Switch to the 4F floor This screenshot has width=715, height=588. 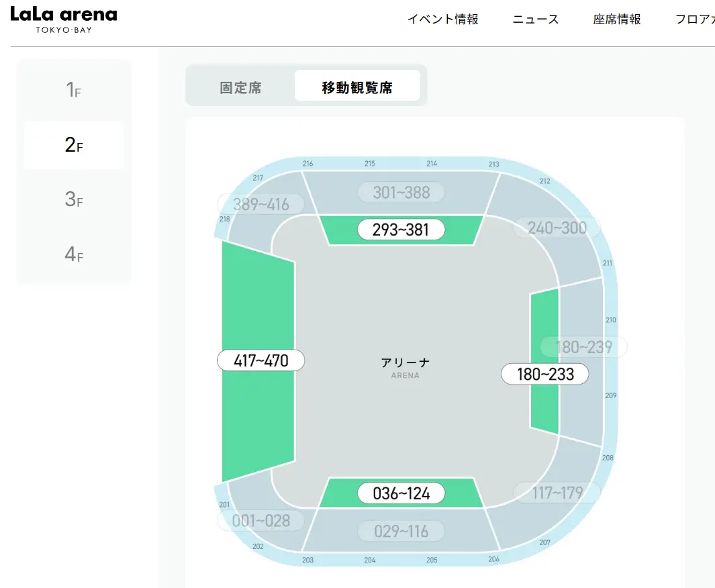coord(74,254)
